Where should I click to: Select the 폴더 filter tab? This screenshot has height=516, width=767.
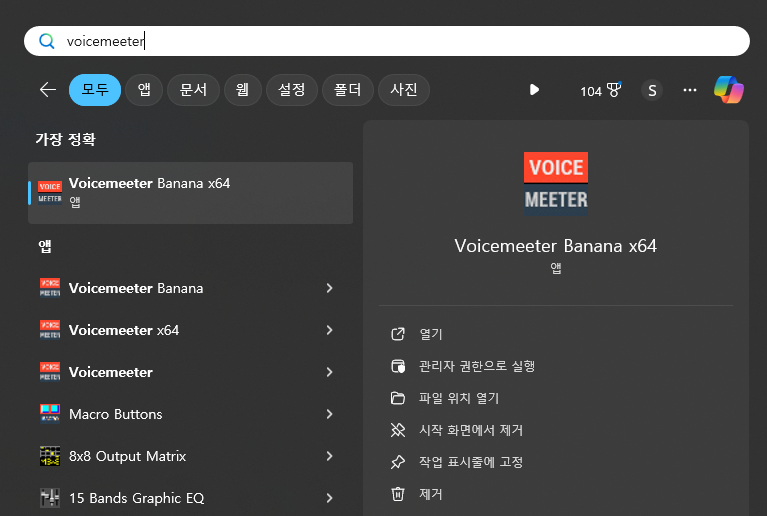[347, 90]
